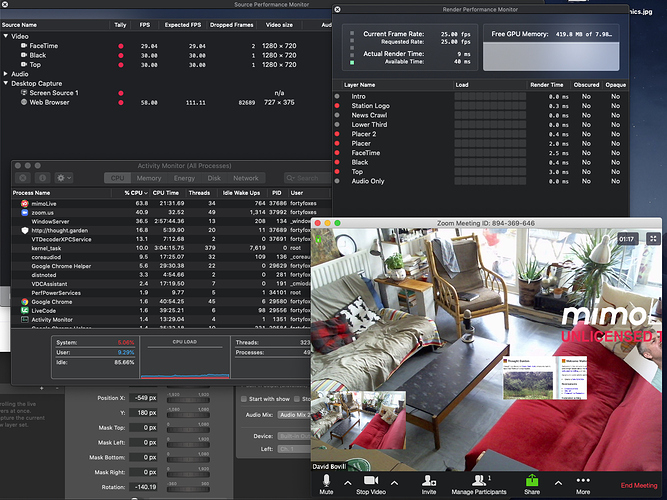The image size is (667, 500).
Task: Sort layers by Render Time column
Action: [547, 85]
